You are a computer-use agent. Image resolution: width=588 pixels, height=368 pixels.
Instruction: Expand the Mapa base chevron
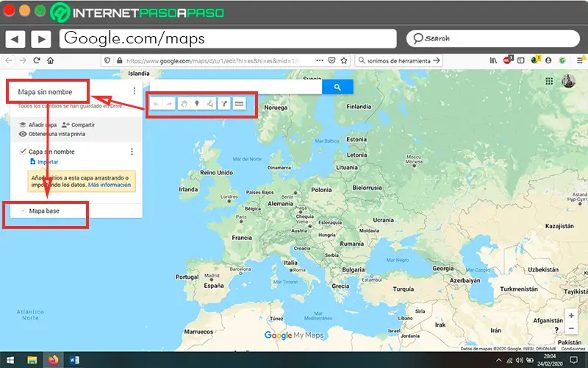tap(23, 211)
